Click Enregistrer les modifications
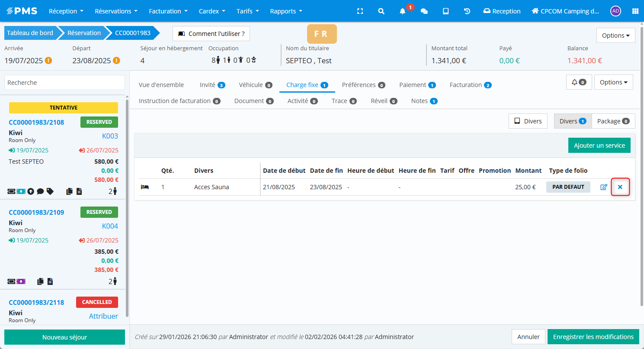 coord(593,337)
